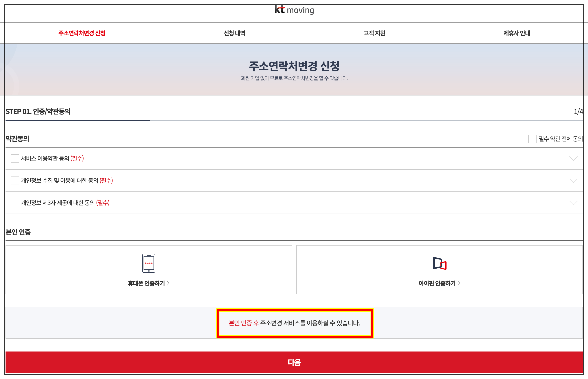This screenshot has height=379, width=588.
Task: Select 아이핀 인증하기 link text
Action: click(x=437, y=283)
